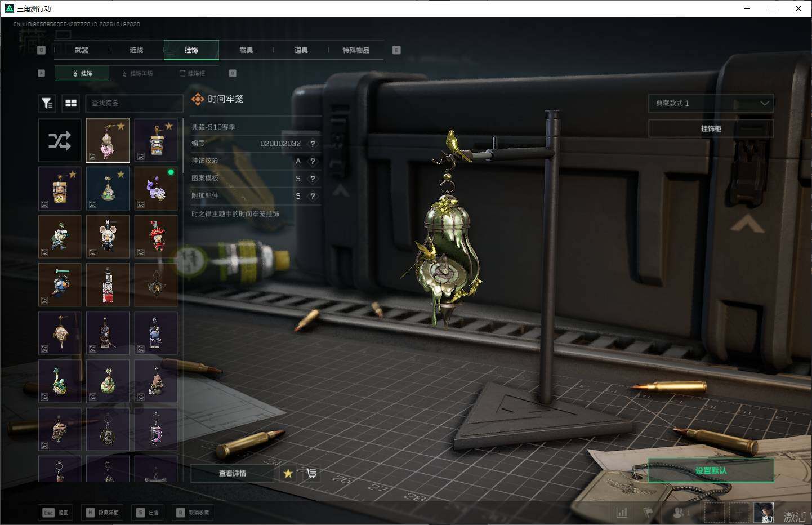Select the white mouse charm thumbnail
812x525 pixels.
[x=108, y=237]
